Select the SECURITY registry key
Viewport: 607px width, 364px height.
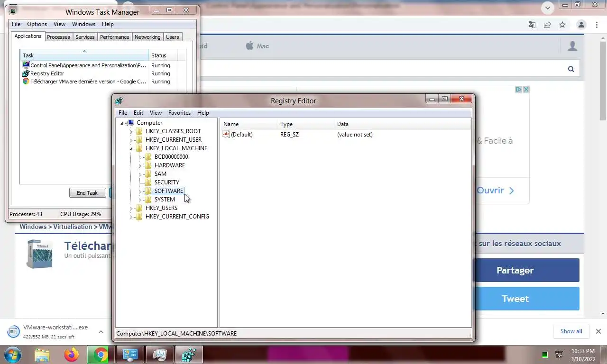coord(166,182)
